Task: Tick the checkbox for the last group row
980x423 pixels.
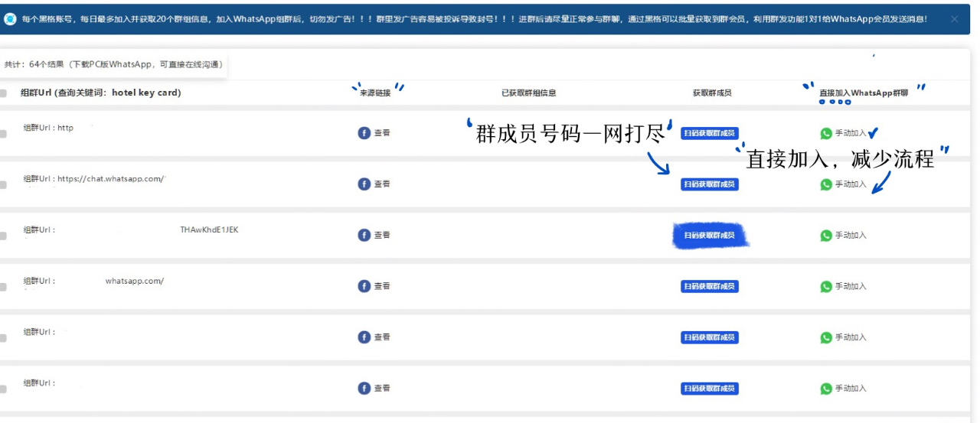Action: tap(3, 389)
